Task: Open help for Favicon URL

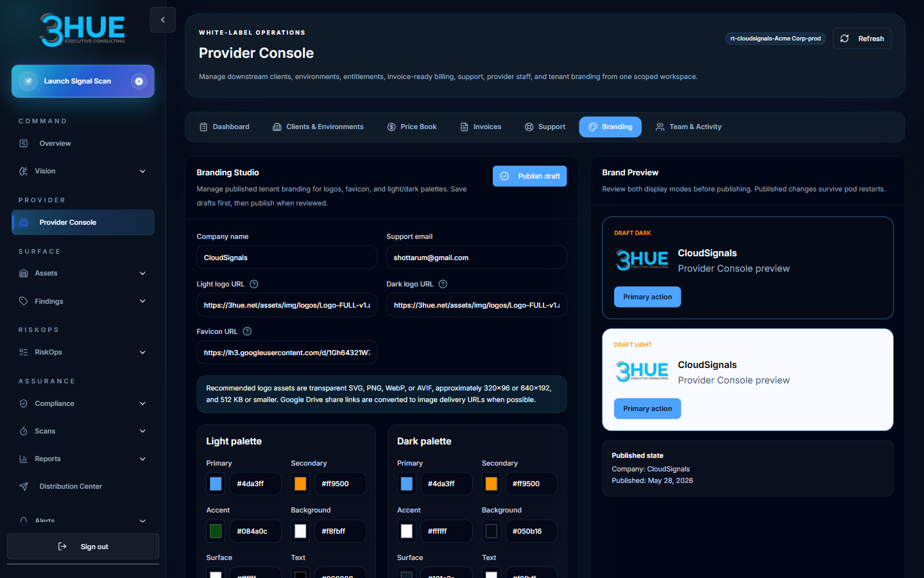Action: pyautogui.click(x=247, y=331)
